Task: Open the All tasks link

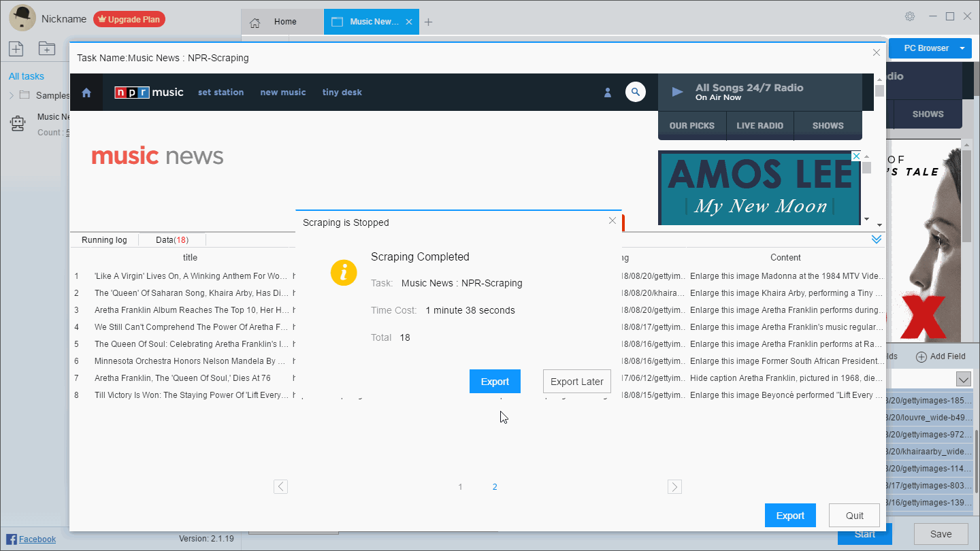Action: pyautogui.click(x=27, y=76)
